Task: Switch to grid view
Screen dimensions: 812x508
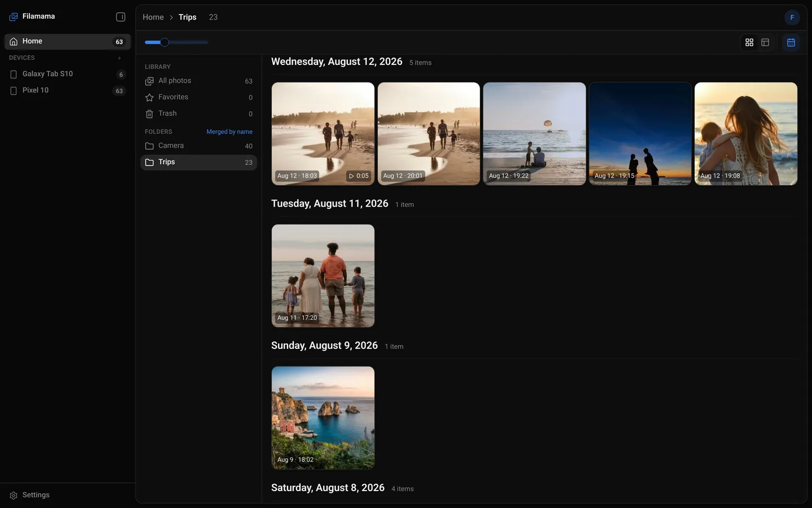Action: pyautogui.click(x=749, y=42)
